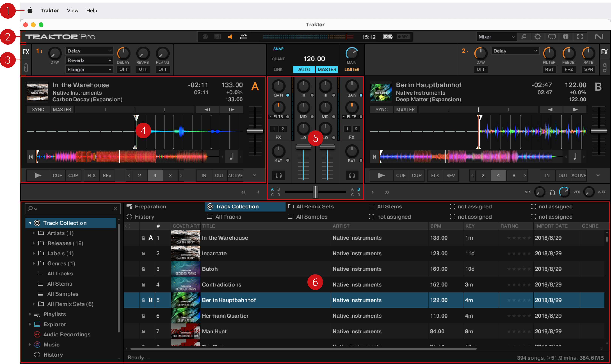Viewport: 611px width, 364px height.
Task: Select the All Remix Sets favorite tab
Action: (314, 207)
